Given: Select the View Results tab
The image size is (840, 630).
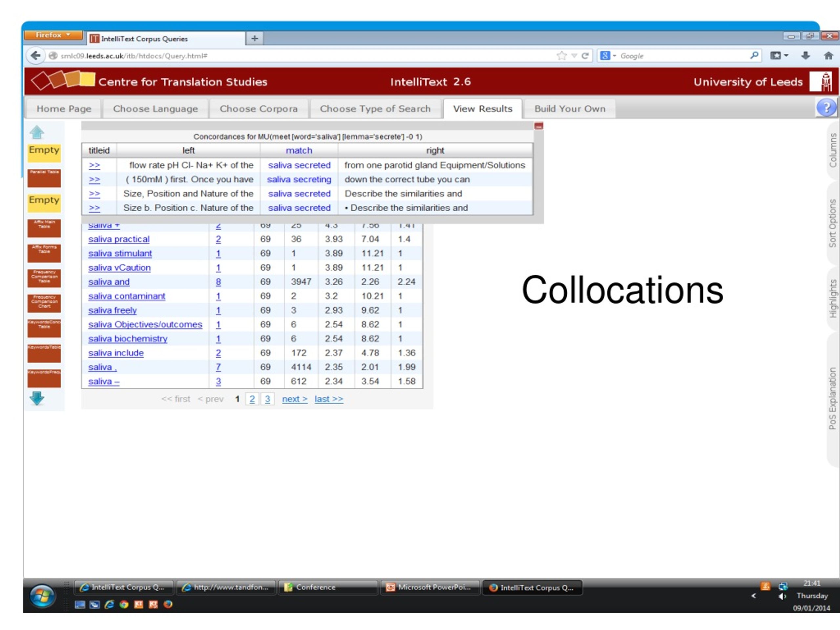Looking at the screenshot, I should (x=483, y=109).
